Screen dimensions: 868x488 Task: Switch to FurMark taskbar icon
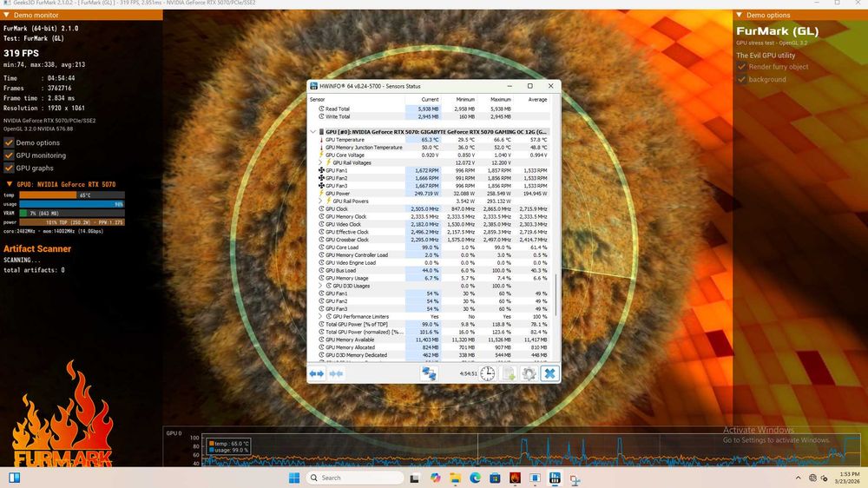[515, 478]
